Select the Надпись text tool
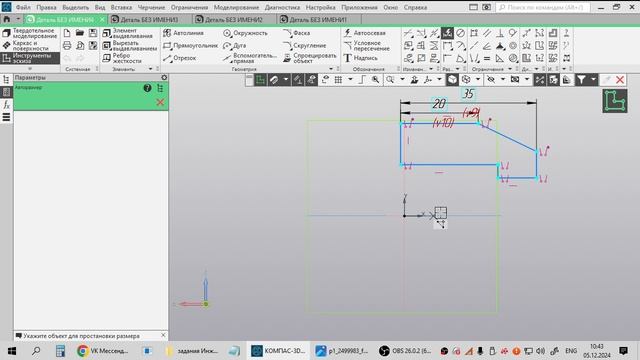This screenshot has width=640, height=360. [360, 58]
